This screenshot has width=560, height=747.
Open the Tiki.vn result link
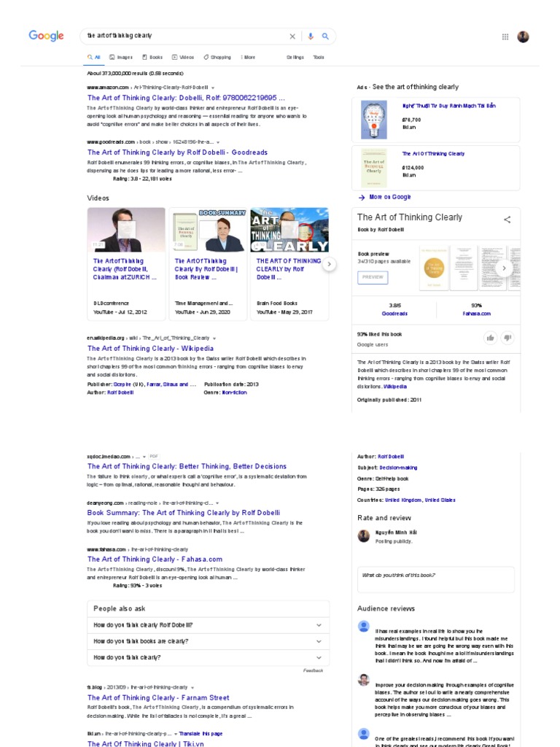(145, 743)
